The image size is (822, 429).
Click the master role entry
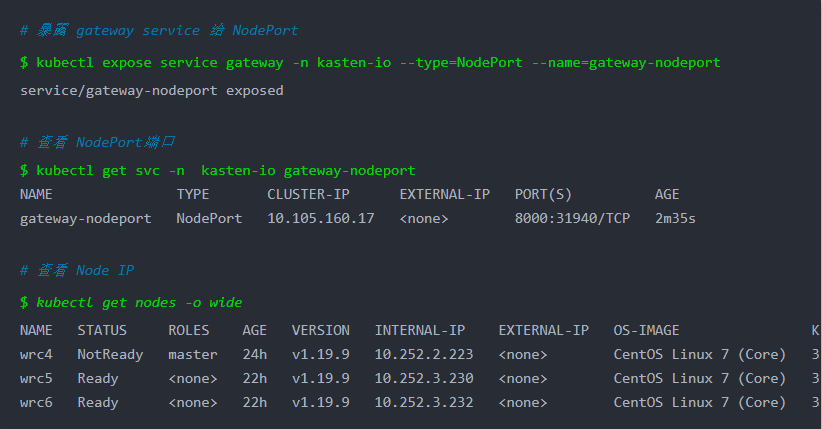(x=192, y=355)
